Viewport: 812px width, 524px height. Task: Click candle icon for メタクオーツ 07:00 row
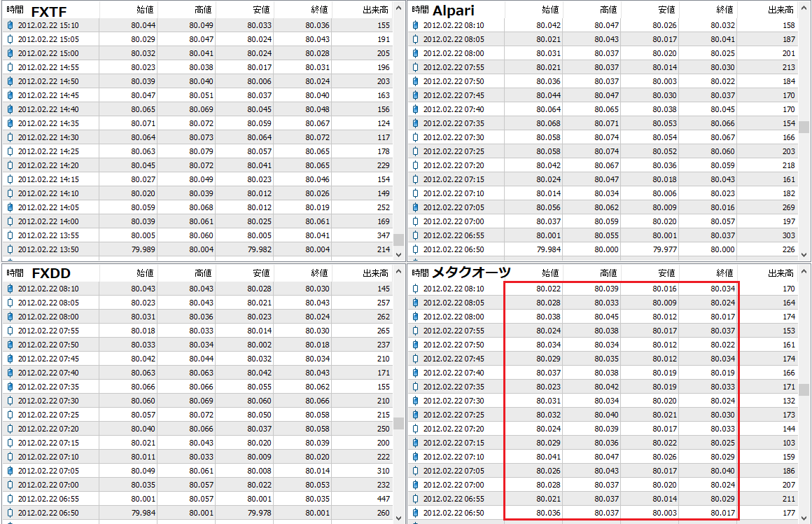click(x=415, y=484)
